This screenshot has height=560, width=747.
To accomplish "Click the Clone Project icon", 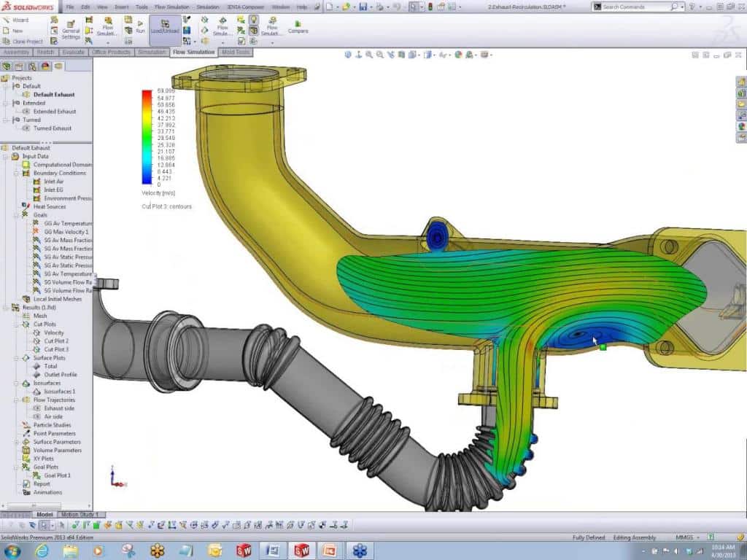I will click(6, 42).
